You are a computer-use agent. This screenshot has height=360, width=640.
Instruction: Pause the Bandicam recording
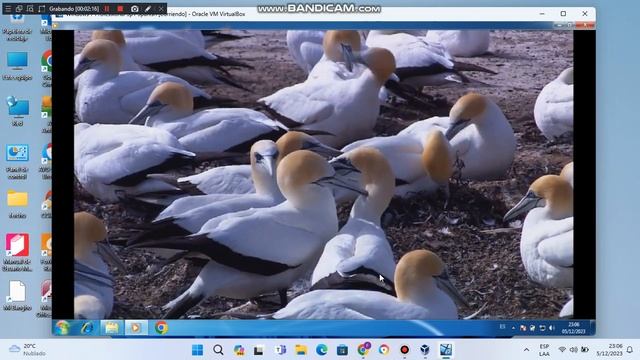tap(107, 9)
